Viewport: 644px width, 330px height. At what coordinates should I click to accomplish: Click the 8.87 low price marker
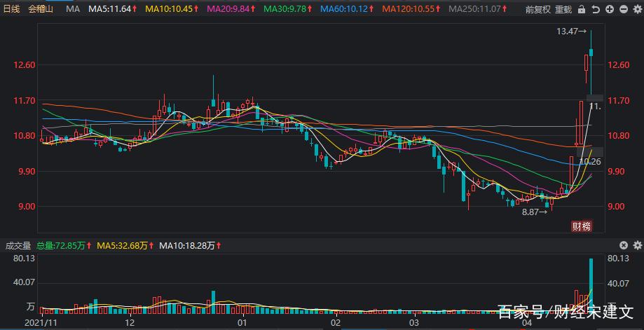[x=537, y=212]
